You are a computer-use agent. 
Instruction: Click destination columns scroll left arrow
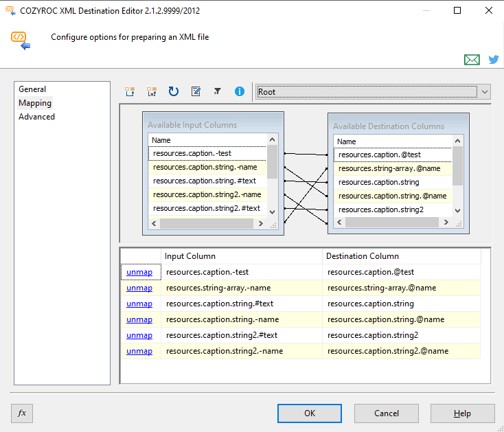339,222
